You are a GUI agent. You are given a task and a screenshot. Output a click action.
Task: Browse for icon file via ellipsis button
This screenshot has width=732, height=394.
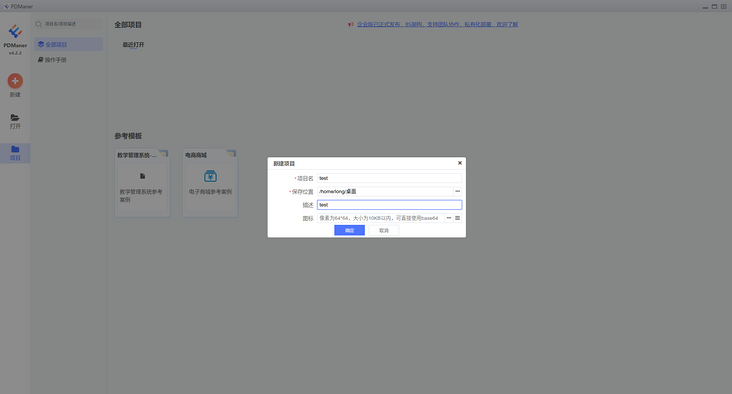coord(449,218)
